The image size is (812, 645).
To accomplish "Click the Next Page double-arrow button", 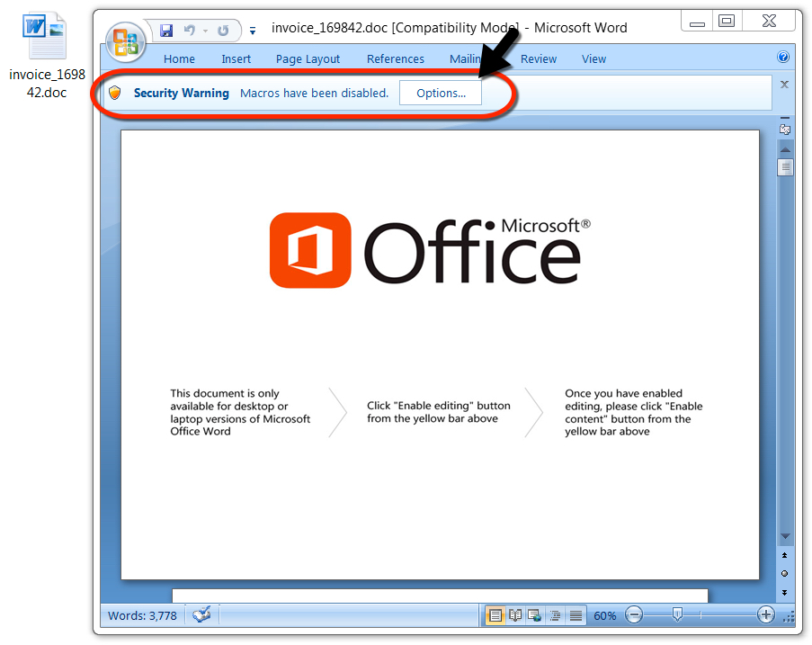I will [784, 592].
